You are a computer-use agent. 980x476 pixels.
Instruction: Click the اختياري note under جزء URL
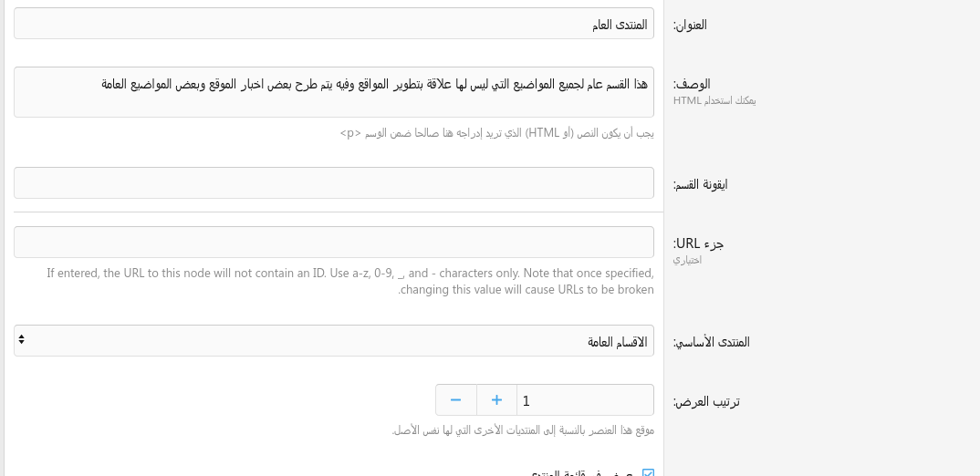[x=687, y=260]
